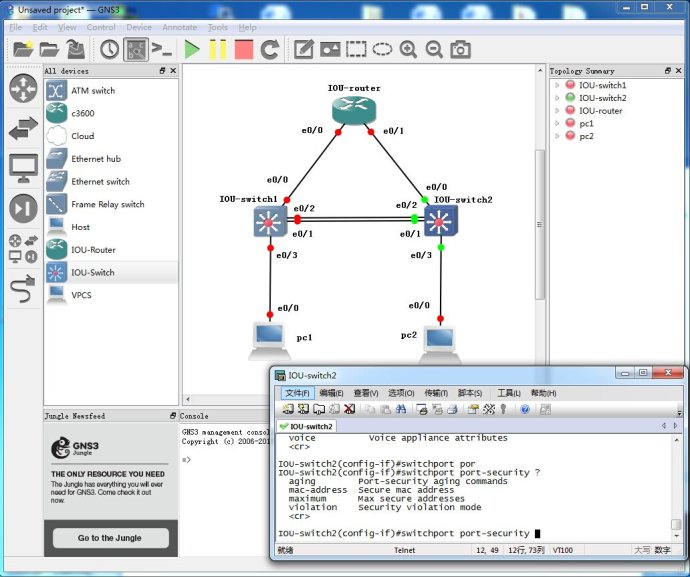Suspend all devices with yellow pause
Image resolution: width=690 pixels, height=577 pixels.
coord(218,49)
